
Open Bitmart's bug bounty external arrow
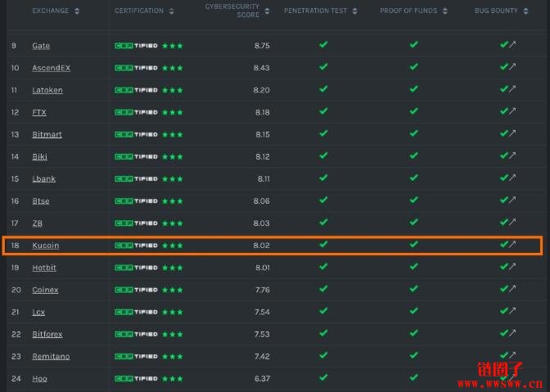(512, 133)
